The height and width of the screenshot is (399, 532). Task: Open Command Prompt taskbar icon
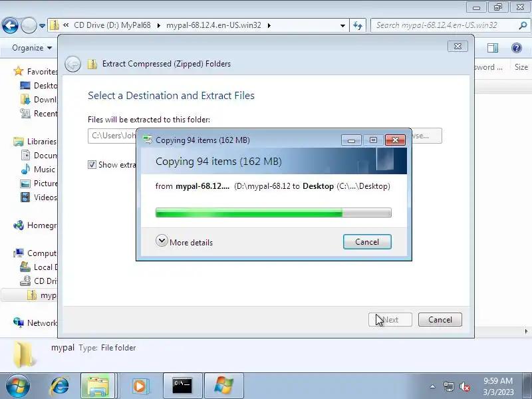pyautogui.click(x=182, y=386)
